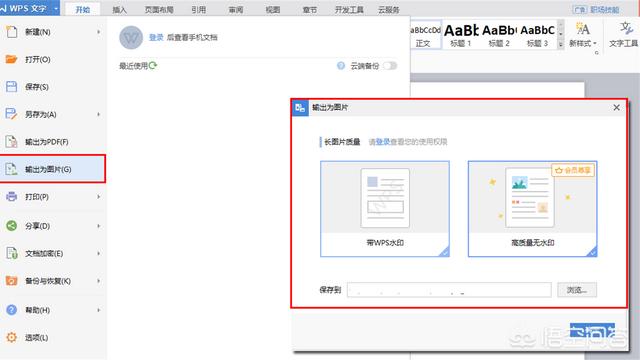The height and width of the screenshot is (360, 640).
Task: Choose the 高质量无水印 image option
Action: 533,209
